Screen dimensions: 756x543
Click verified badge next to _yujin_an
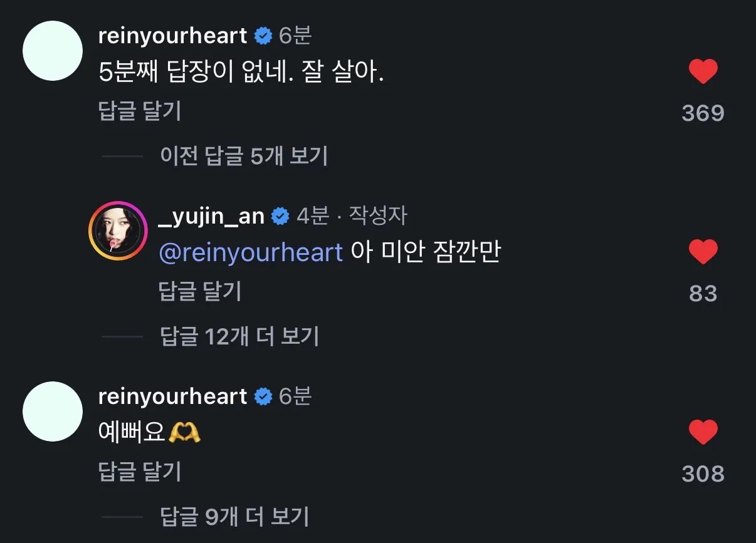[280, 217]
